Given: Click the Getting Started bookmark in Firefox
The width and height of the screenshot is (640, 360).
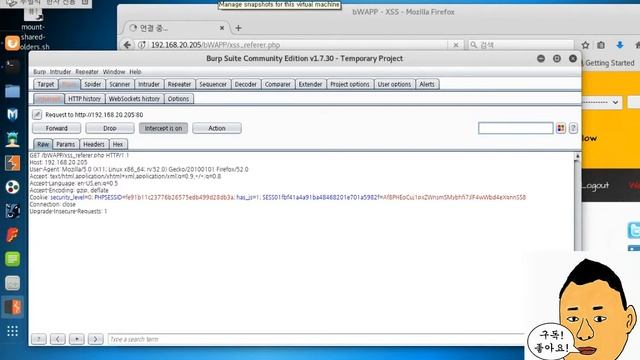Looking at the screenshot, I should 609,63.
